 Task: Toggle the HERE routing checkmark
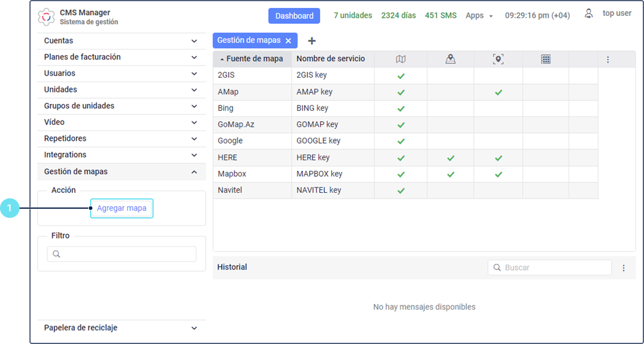point(451,158)
